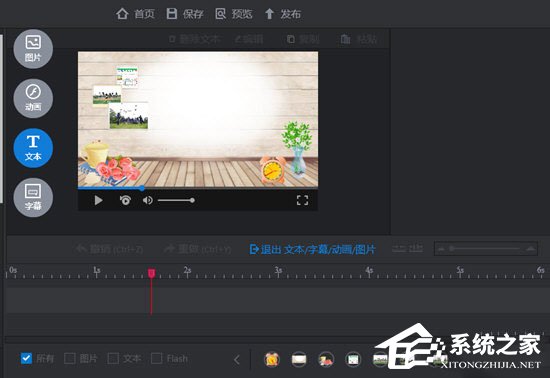
Task: Select the roses asset thumbnail
Action: click(326, 359)
